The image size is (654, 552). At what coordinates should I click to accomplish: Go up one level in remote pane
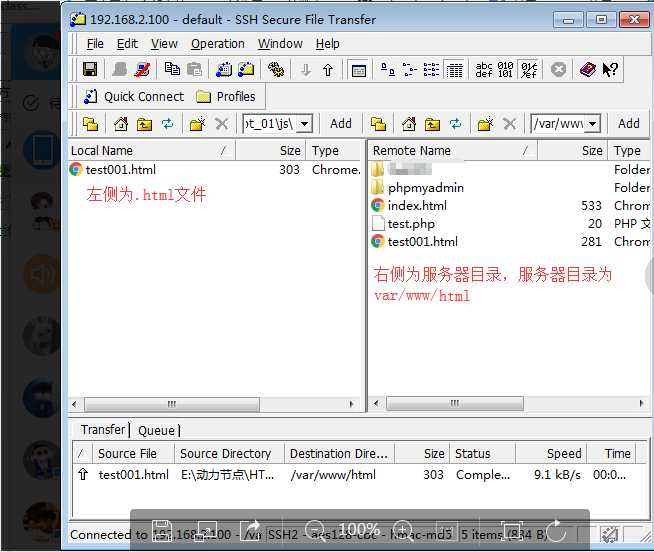[432, 124]
